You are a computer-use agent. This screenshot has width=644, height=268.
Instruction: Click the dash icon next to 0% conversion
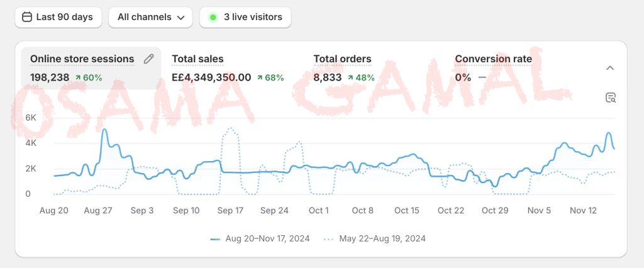(482, 78)
